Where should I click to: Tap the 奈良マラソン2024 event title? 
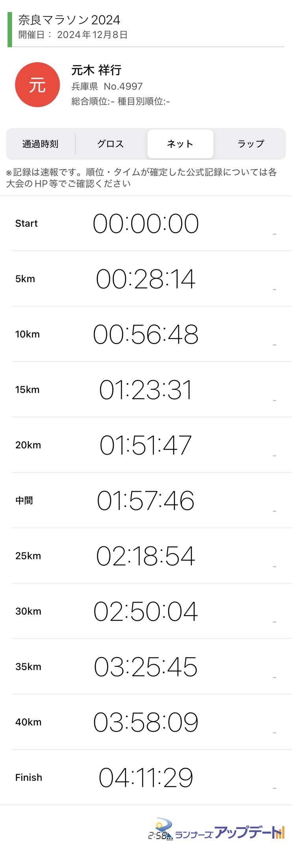coord(69,20)
